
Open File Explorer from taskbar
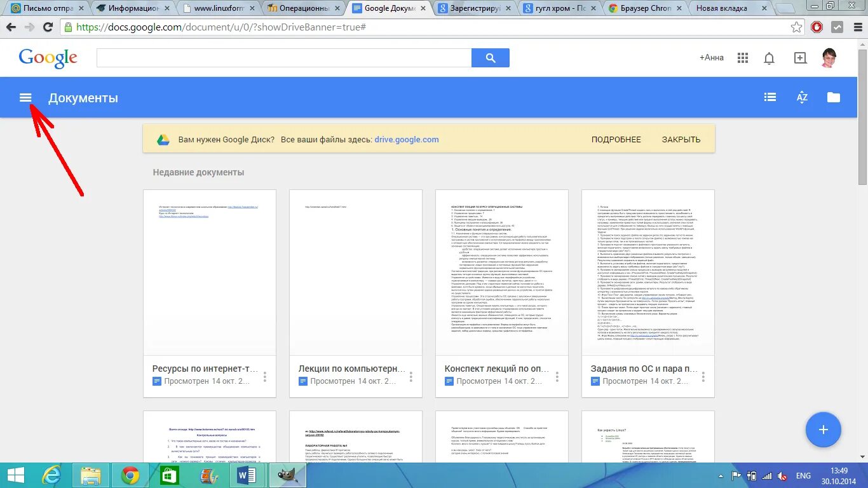(91, 475)
